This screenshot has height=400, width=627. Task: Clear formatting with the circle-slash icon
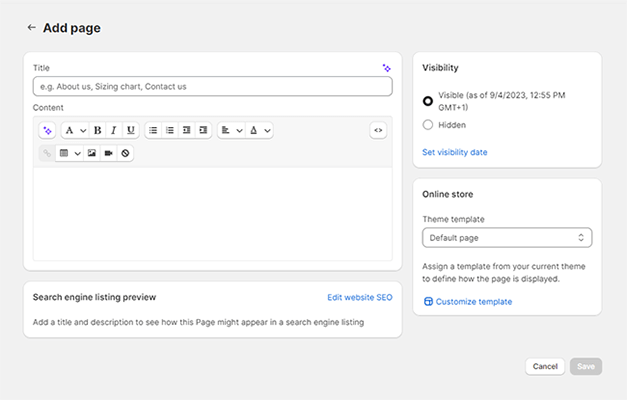tap(125, 153)
